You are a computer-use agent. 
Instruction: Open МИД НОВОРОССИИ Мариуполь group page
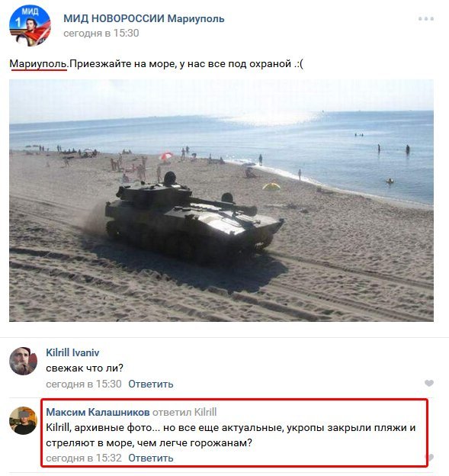pyautogui.click(x=144, y=18)
